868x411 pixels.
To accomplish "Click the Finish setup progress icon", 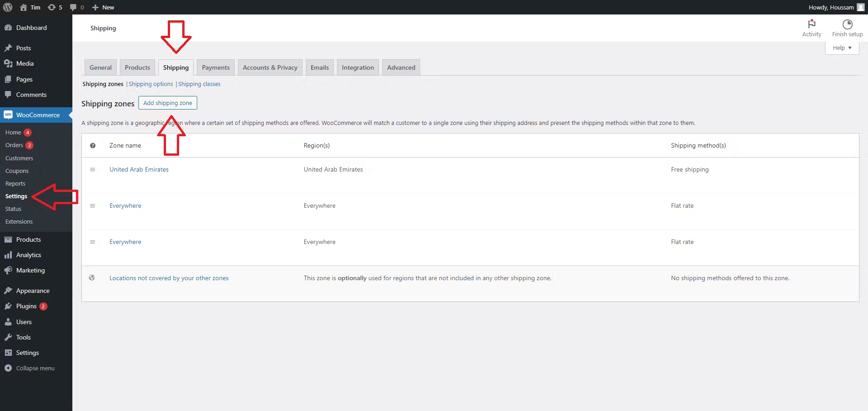I will click(x=847, y=24).
